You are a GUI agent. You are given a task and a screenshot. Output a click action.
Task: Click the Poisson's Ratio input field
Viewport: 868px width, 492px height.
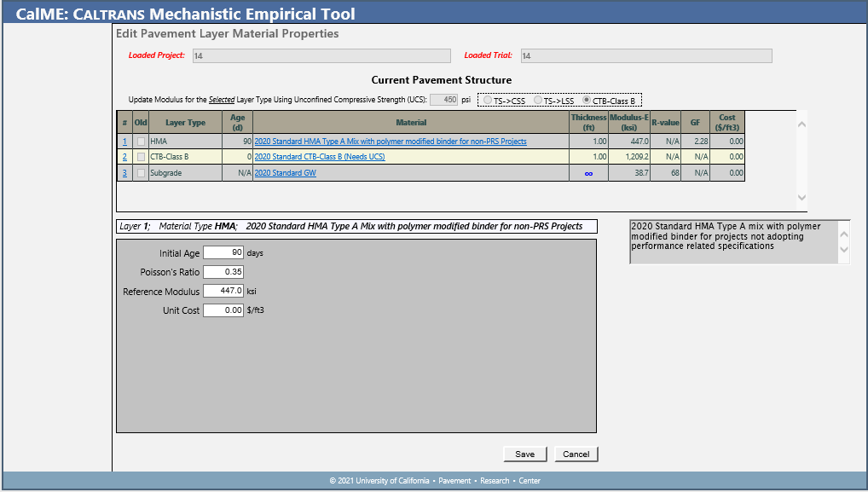pos(223,272)
